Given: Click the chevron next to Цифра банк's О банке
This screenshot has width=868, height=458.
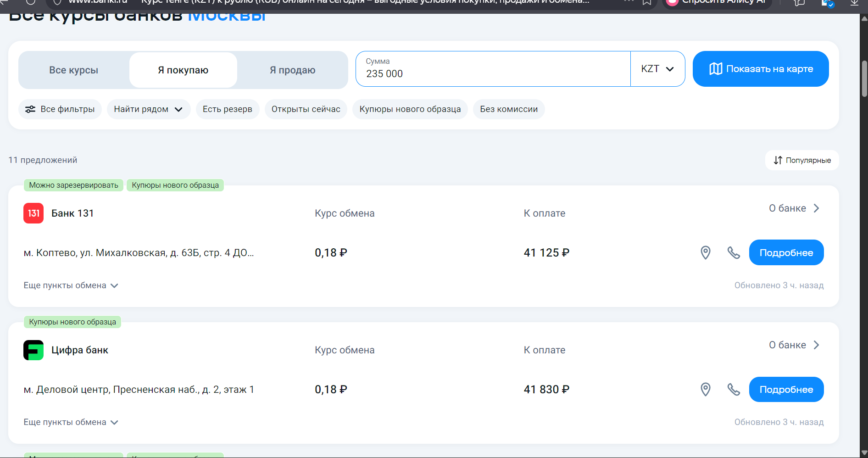Looking at the screenshot, I should [817, 345].
